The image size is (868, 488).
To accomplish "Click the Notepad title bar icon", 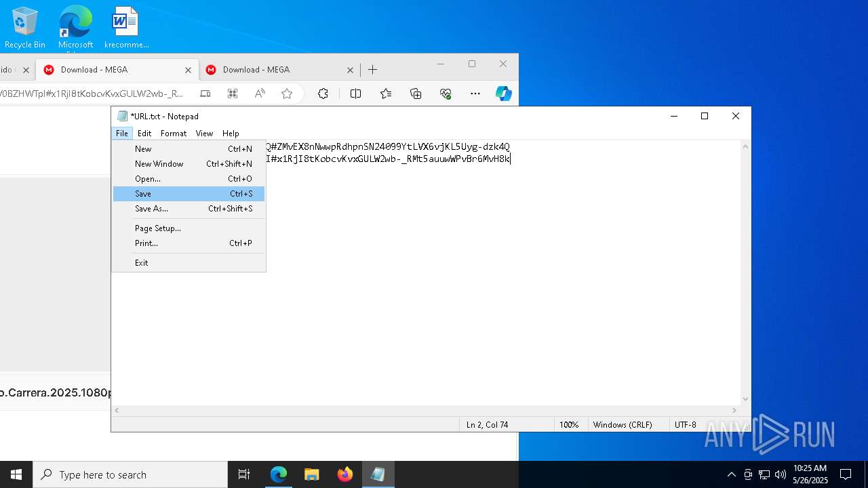I will [x=122, y=116].
